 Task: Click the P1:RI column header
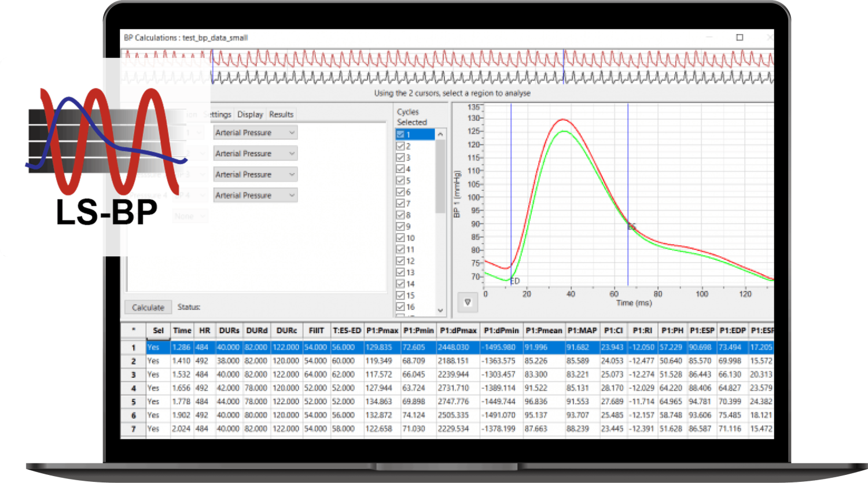pyautogui.click(x=642, y=330)
